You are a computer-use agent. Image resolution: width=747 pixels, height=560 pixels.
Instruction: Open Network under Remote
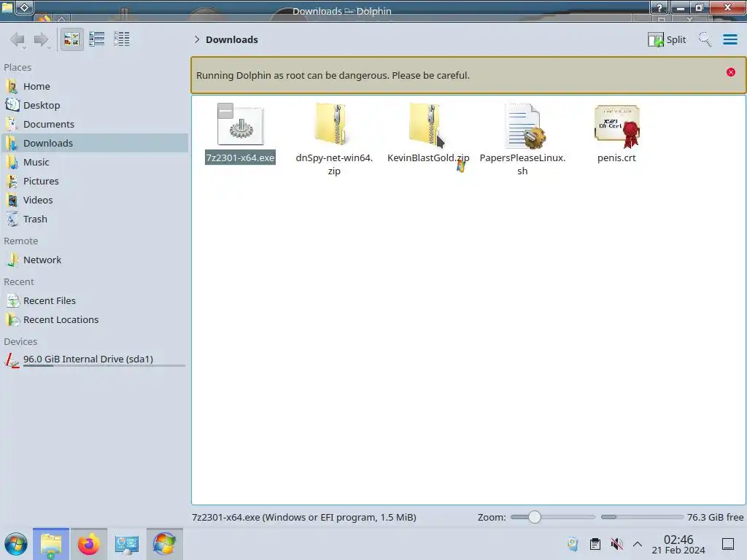pos(95,260)
